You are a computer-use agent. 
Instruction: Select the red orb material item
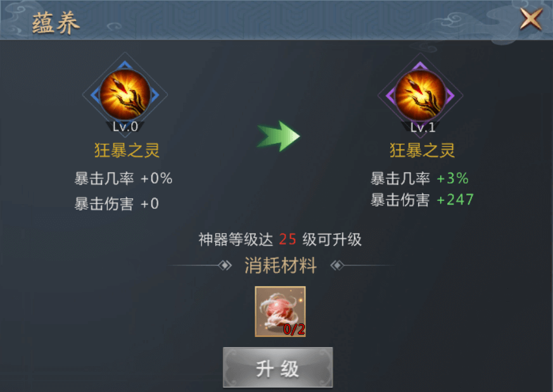(280, 312)
